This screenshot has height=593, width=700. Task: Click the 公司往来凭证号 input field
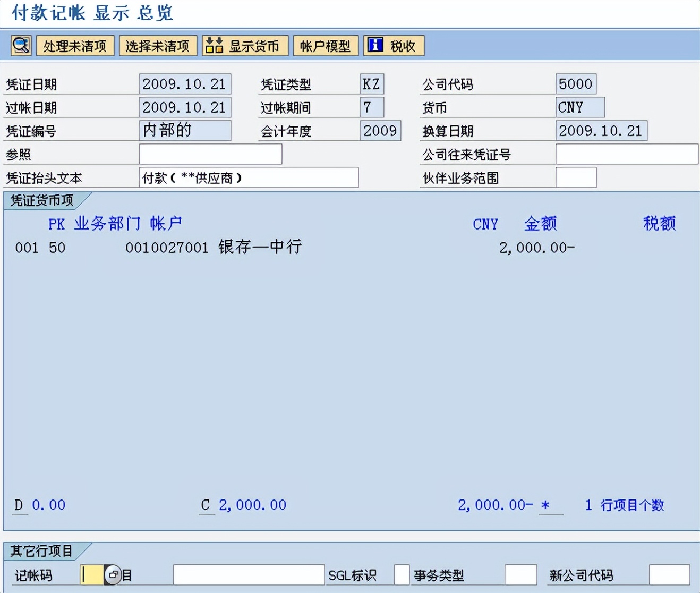tap(627, 154)
